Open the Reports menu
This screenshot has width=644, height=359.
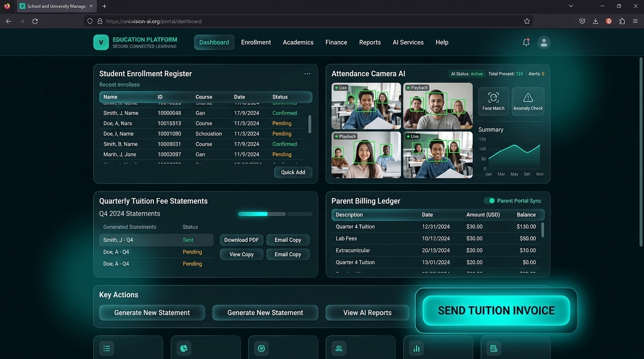pyautogui.click(x=370, y=42)
